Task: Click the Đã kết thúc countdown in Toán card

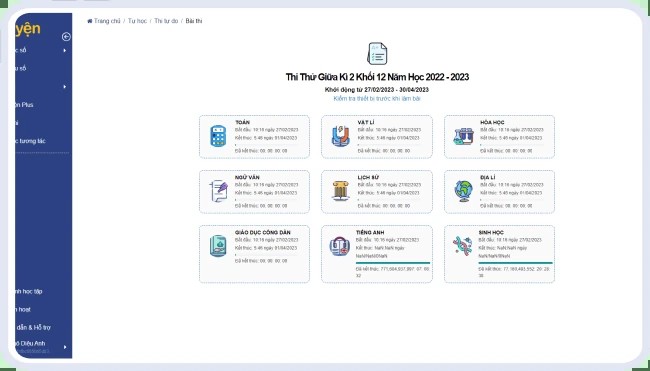Action: (x=261, y=151)
